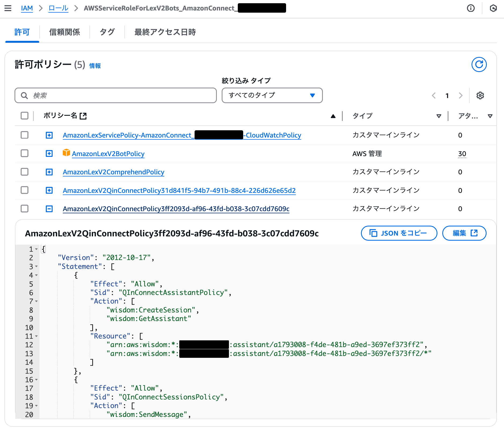Open the hexagon tools icon in header
The height and width of the screenshot is (440, 504).
(493, 8)
